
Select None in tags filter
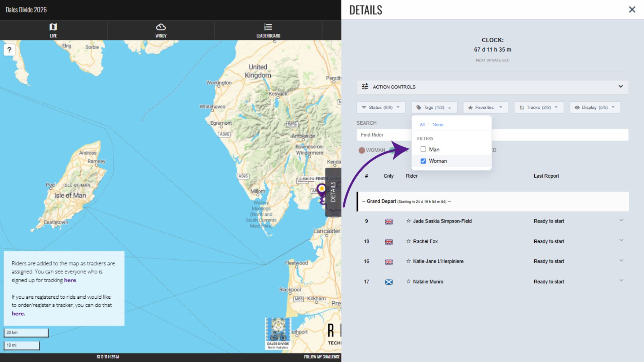pos(437,125)
